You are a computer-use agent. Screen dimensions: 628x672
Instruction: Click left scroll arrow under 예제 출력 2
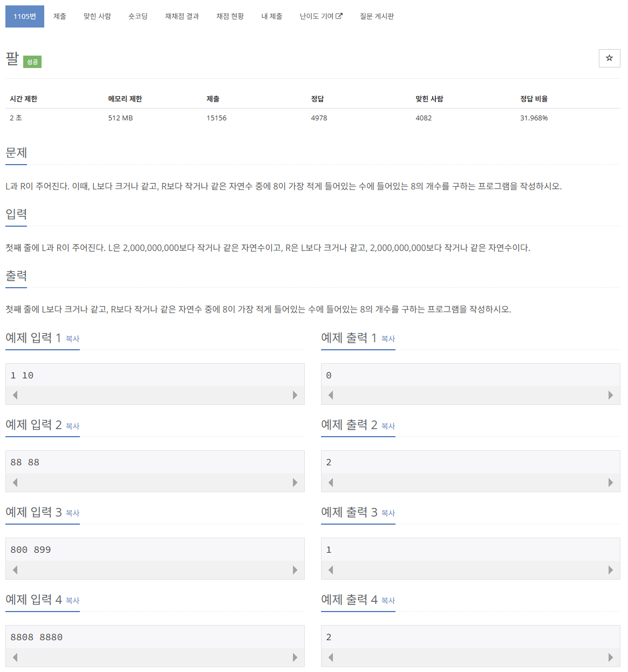pos(331,483)
